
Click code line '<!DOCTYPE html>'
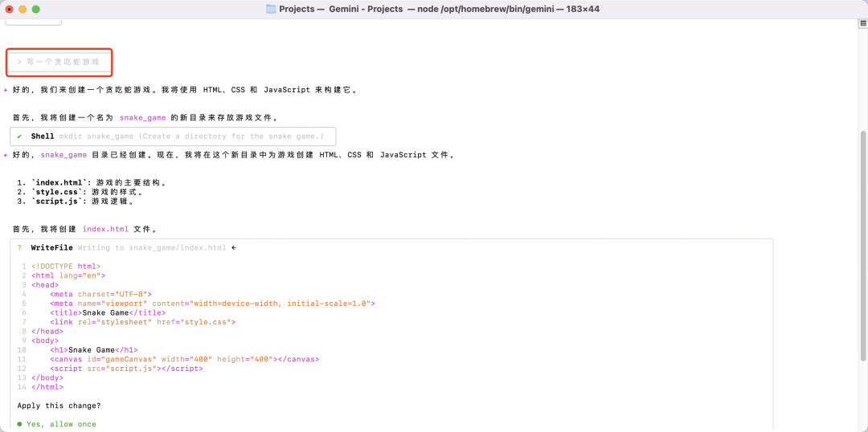pos(66,266)
